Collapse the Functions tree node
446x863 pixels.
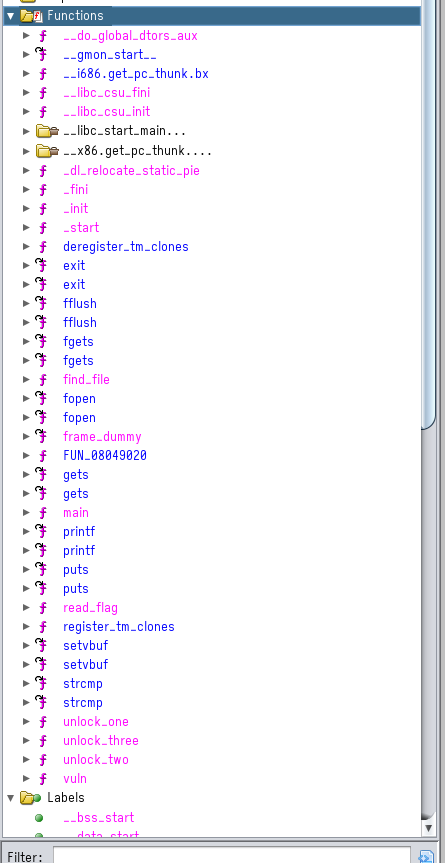(10, 16)
